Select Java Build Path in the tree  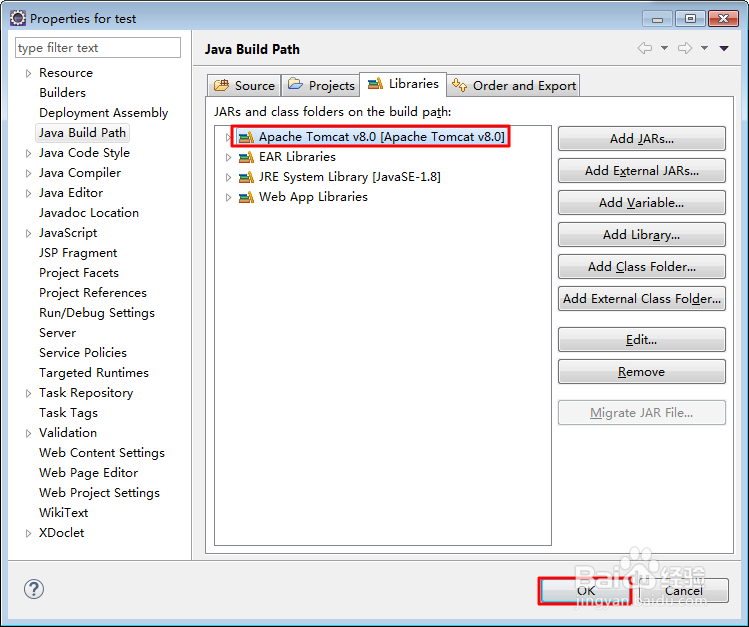click(82, 133)
